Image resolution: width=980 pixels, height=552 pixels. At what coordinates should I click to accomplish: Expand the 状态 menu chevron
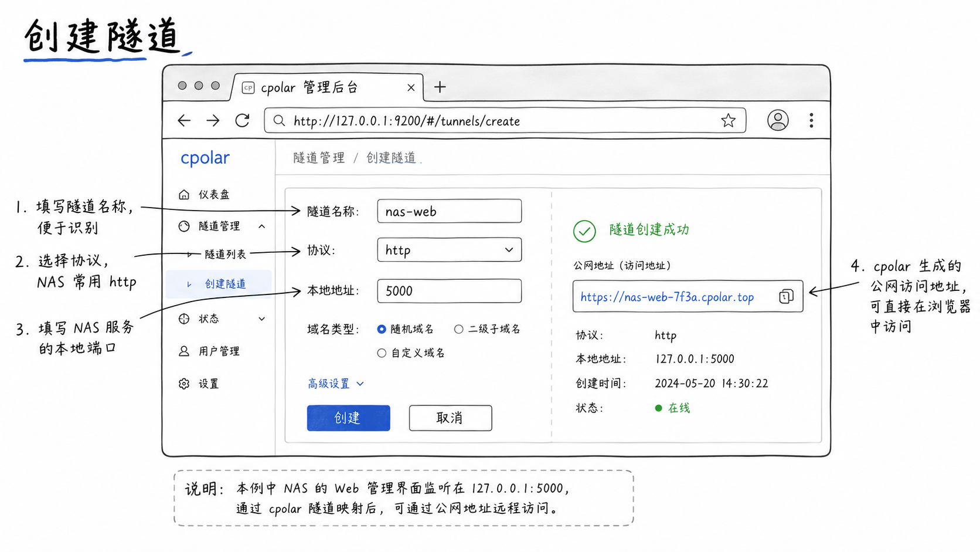click(x=262, y=319)
